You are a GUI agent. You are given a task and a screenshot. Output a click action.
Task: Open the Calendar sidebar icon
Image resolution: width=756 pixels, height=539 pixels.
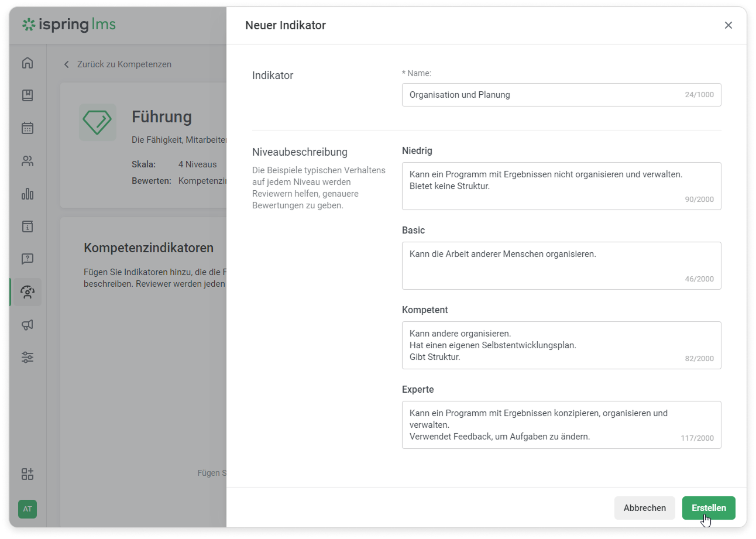pos(28,128)
